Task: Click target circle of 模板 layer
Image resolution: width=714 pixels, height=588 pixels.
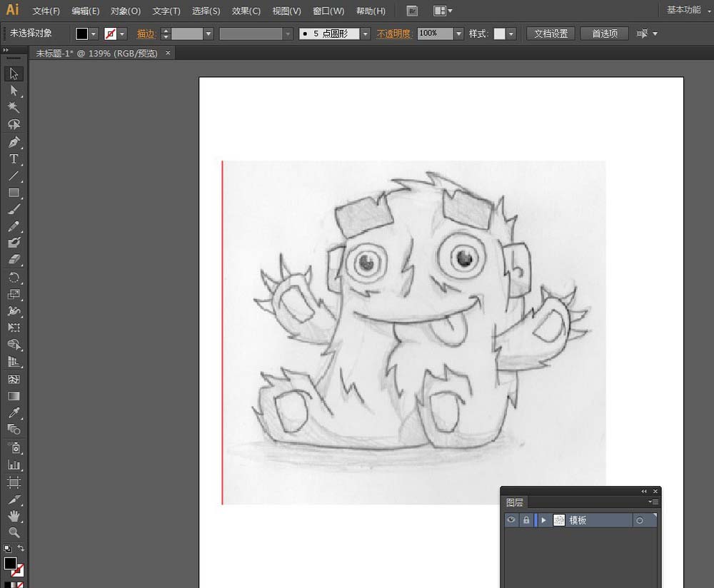Action: coord(640,520)
